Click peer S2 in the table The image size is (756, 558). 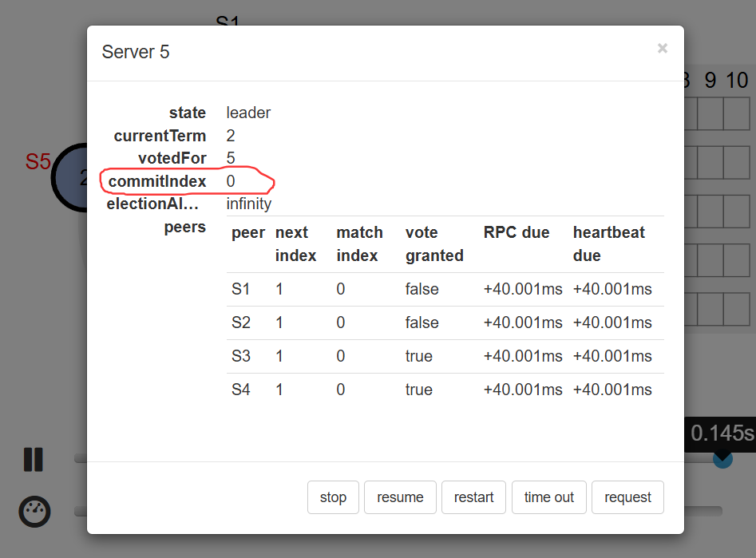point(240,323)
